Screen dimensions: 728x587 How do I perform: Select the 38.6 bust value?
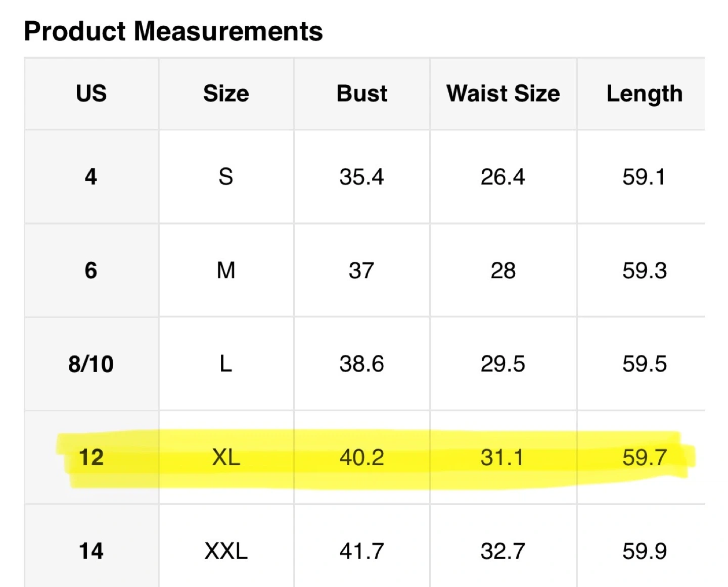click(x=361, y=364)
